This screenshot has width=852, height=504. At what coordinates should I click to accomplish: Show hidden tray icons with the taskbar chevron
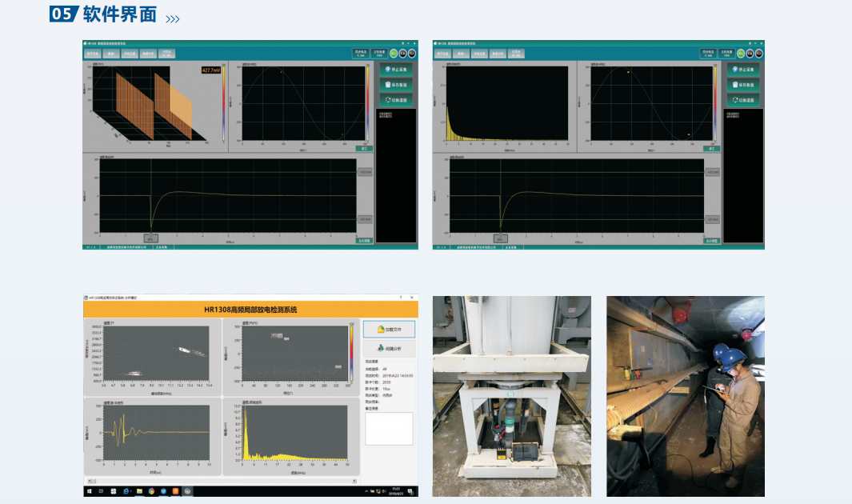coord(366,491)
